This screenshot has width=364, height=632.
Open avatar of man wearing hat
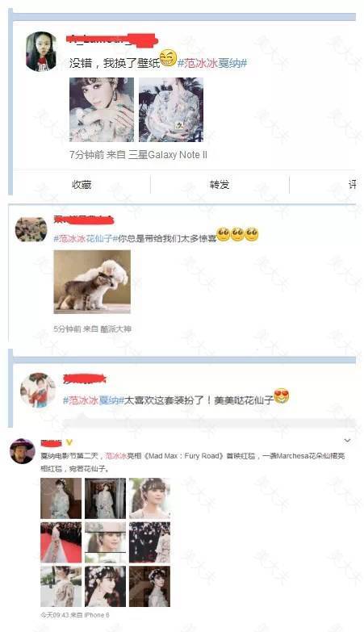22,451
